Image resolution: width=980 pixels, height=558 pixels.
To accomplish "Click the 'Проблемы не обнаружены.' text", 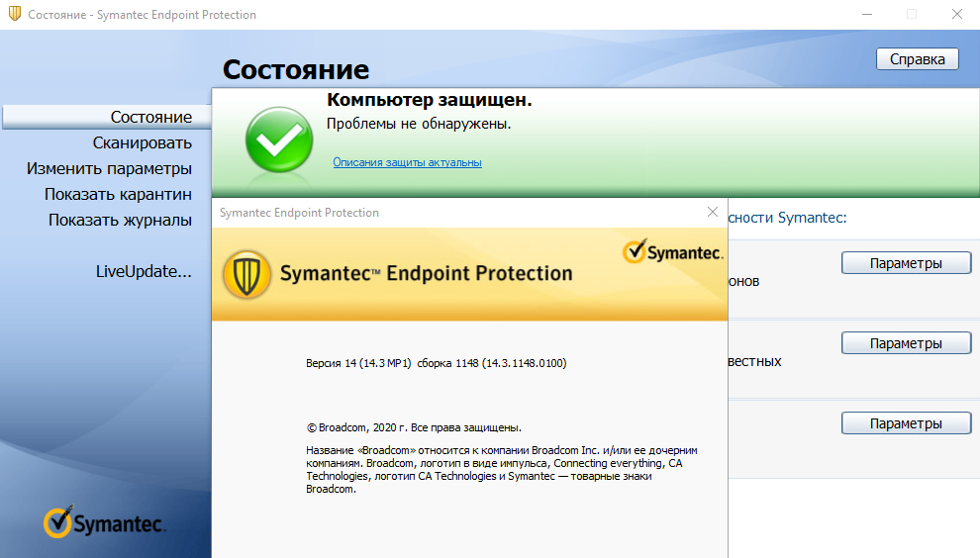I will (x=419, y=124).
